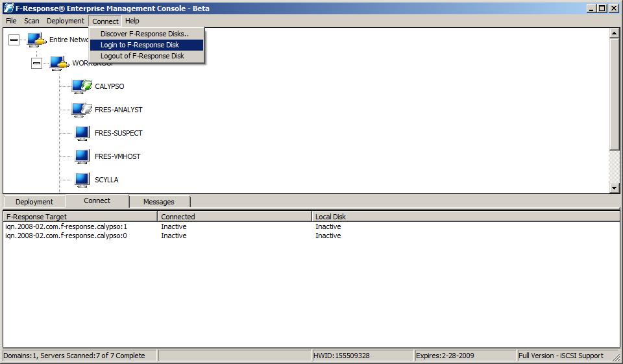Screen dimensions: 623x364
Task: Sort by F-Response Target column header
Action: pyautogui.click(x=80, y=217)
